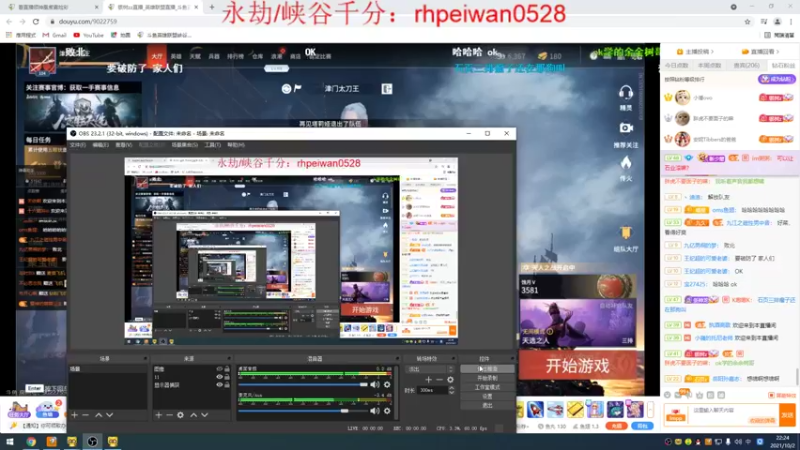800x450 pixels.
Task: Click 开始录制 start recording button
Action: click(487, 378)
